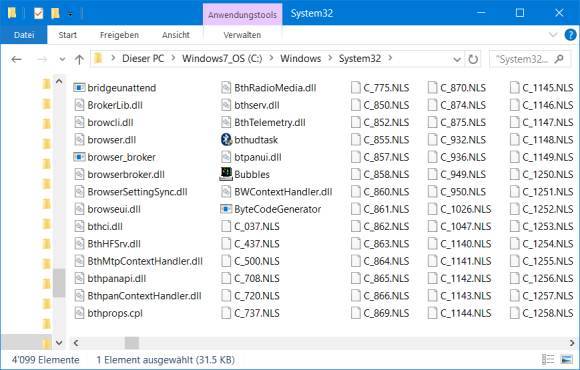Go back with the back arrow
The image size is (580, 370).
(x=16, y=59)
